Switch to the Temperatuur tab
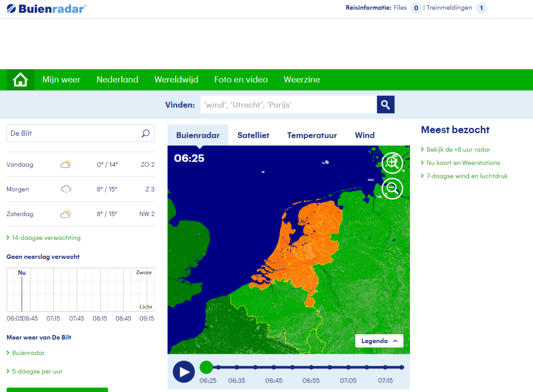533x392 pixels. click(312, 135)
